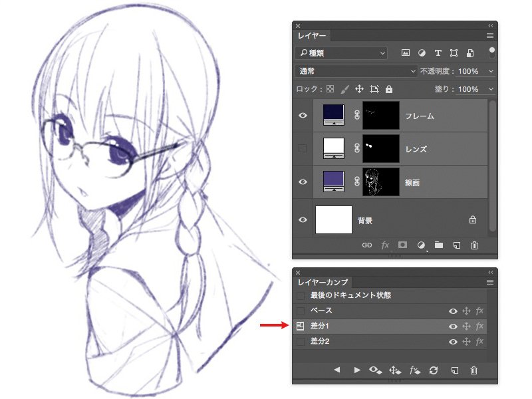Add layer mask icon

coord(403,245)
